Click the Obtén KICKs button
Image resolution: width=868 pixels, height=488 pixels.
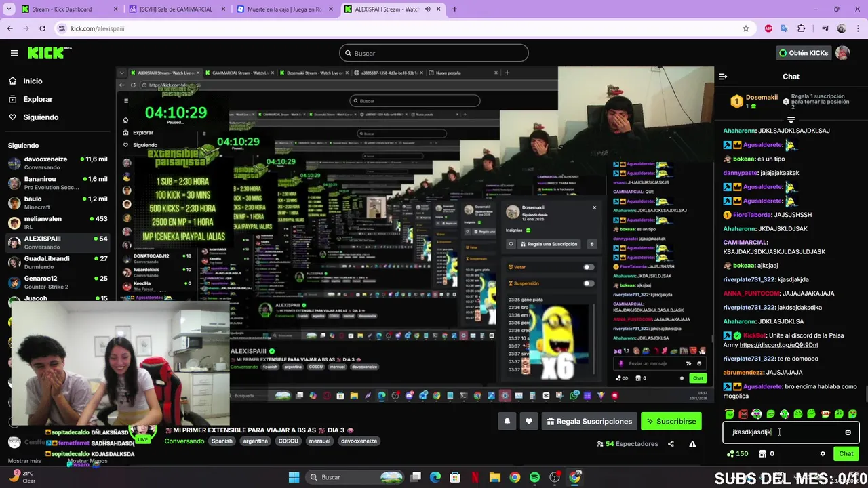point(804,53)
